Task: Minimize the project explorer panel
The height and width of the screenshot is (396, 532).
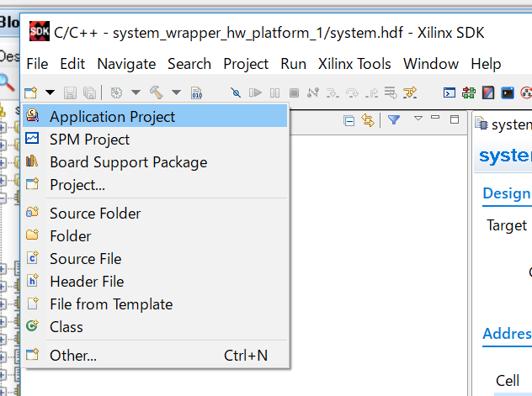Action: (435, 117)
